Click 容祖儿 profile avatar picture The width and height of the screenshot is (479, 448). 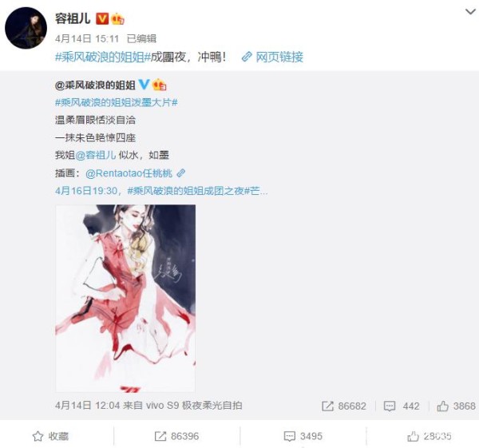[26, 28]
